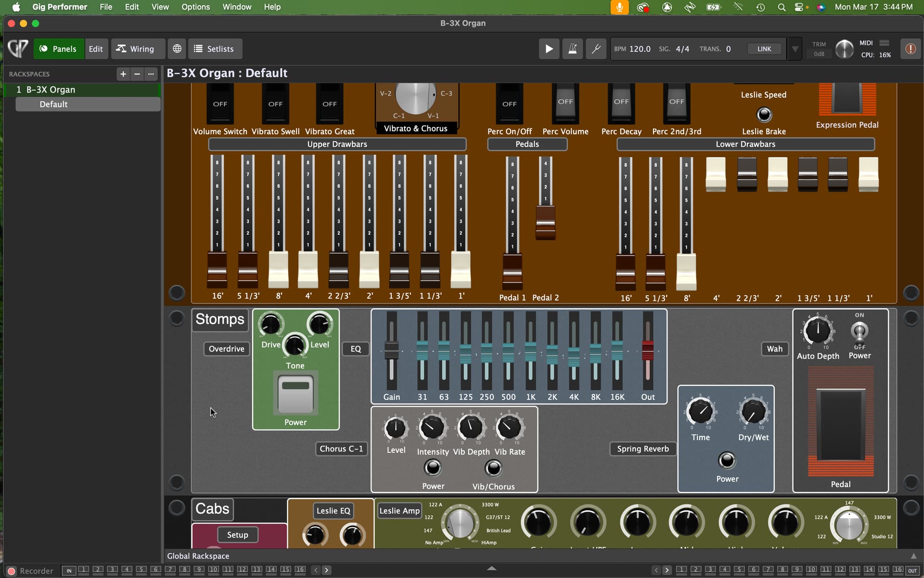Click the red alert panic icon

coord(910,49)
